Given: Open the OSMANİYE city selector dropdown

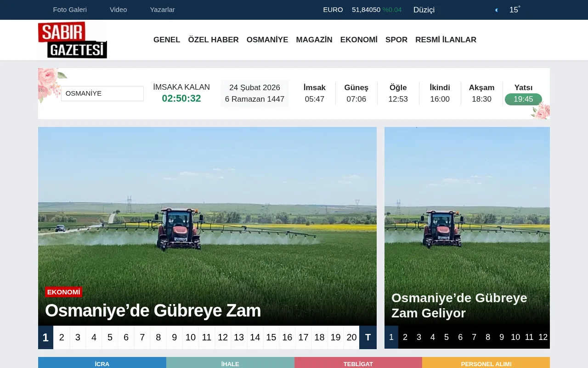Looking at the screenshot, I should coord(102,93).
